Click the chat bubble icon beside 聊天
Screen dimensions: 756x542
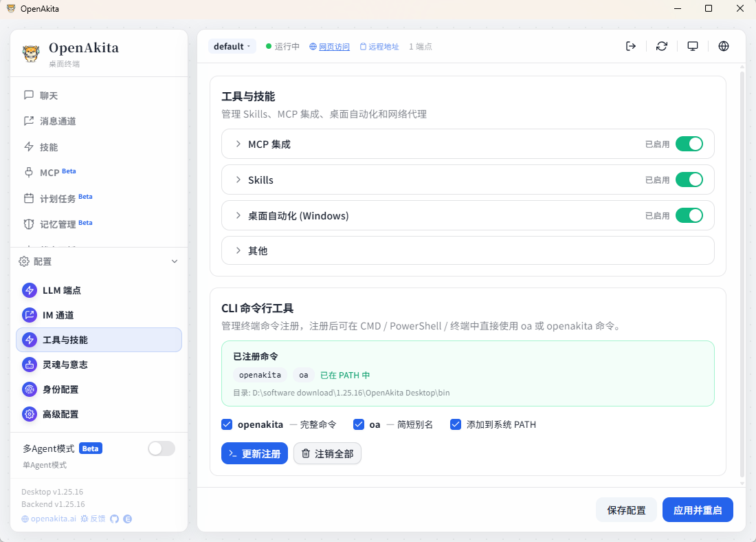[x=29, y=95]
